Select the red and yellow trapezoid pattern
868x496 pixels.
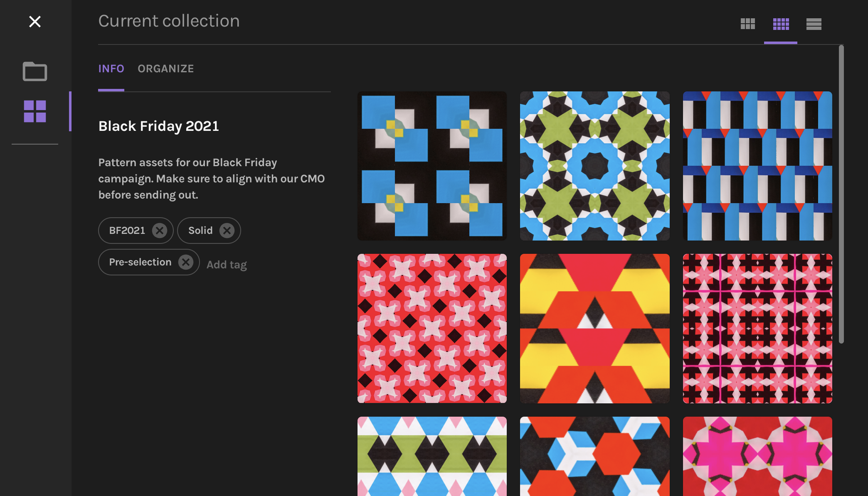[x=594, y=328]
